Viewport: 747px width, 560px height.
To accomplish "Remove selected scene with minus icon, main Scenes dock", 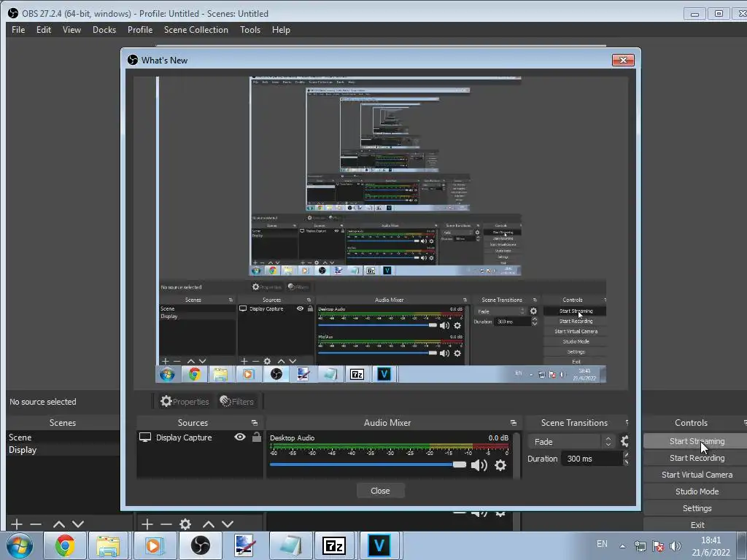I will click(36, 524).
